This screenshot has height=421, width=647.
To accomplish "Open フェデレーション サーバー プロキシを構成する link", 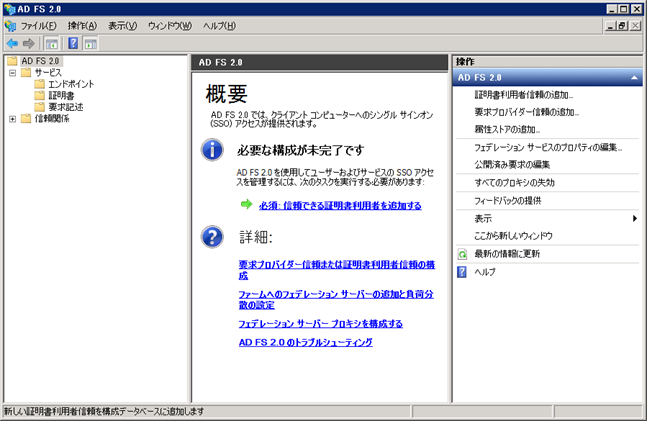I will point(321,324).
